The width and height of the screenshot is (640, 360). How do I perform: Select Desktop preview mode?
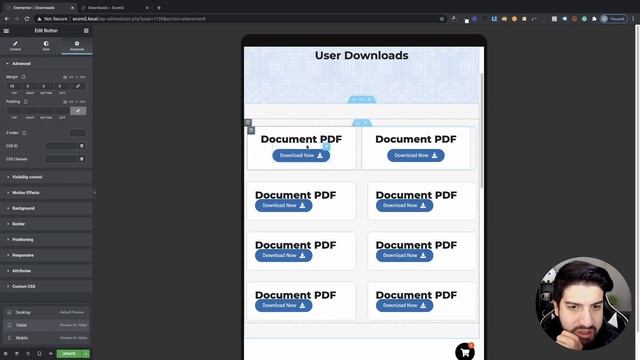point(46,312)
